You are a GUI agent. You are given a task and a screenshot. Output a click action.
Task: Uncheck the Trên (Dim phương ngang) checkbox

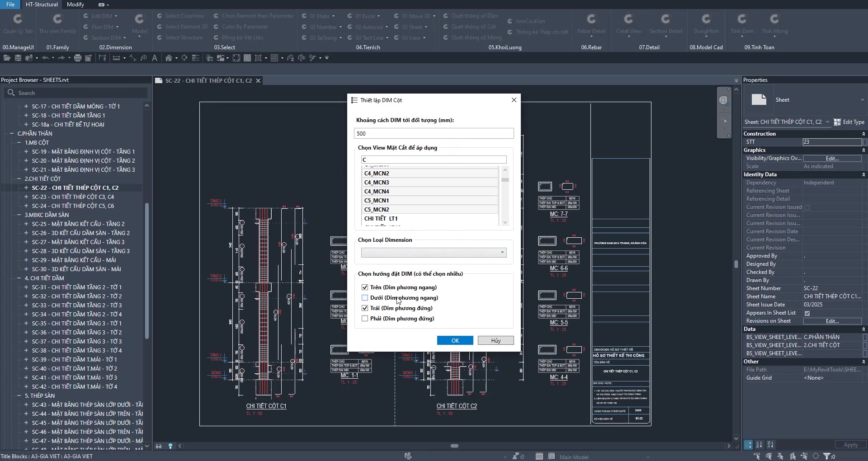[x=365, y=287]
